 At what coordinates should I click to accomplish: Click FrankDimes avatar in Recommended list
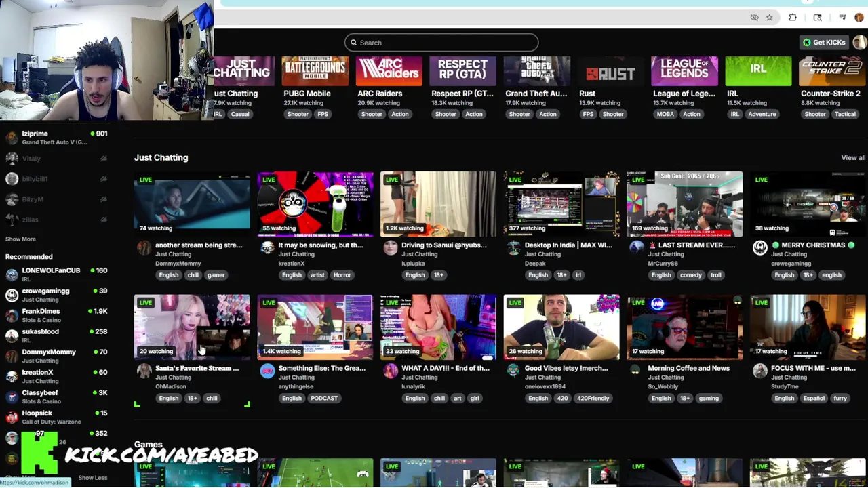point(12,315)
